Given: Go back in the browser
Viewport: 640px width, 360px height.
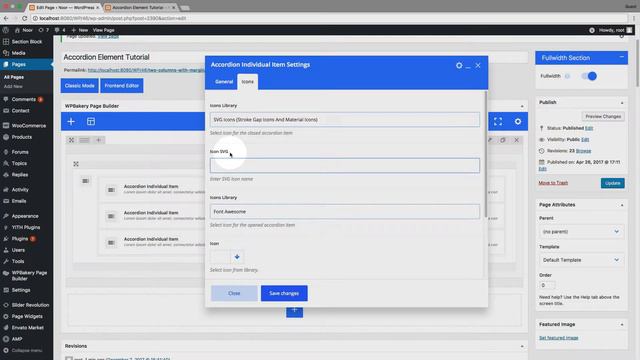Looking at the screenshot, I should tap(6, 18).
